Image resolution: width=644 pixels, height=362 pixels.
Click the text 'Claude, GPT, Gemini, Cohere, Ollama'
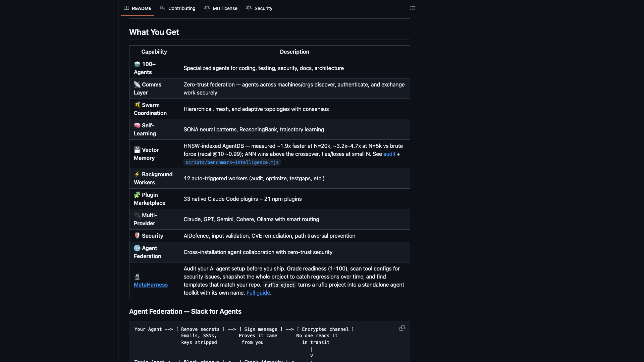point(228,219)
